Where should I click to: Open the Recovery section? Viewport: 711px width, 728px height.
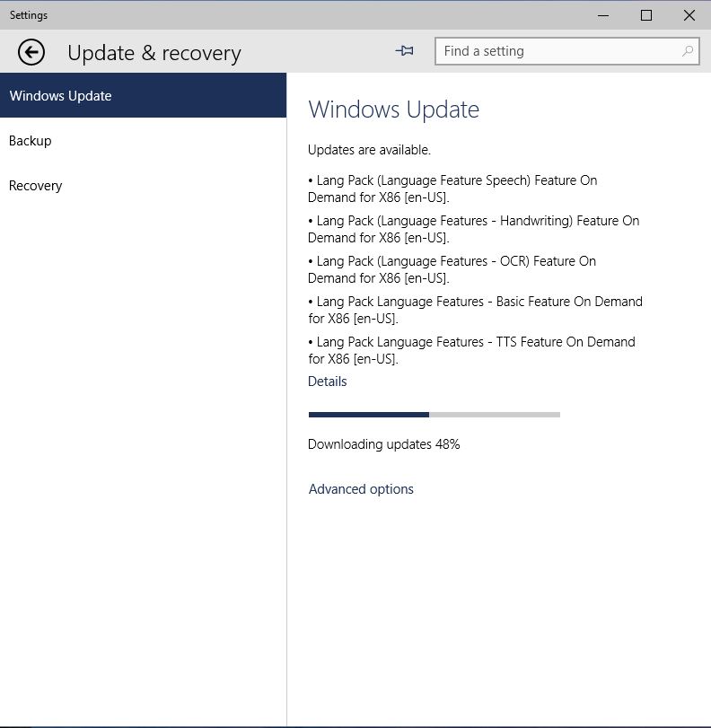143,185
